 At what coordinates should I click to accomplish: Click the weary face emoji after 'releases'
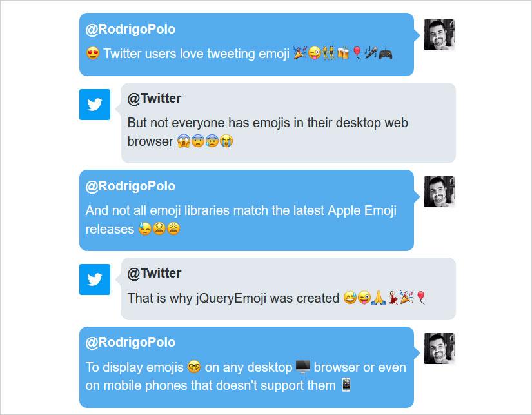tap(173, 228)
